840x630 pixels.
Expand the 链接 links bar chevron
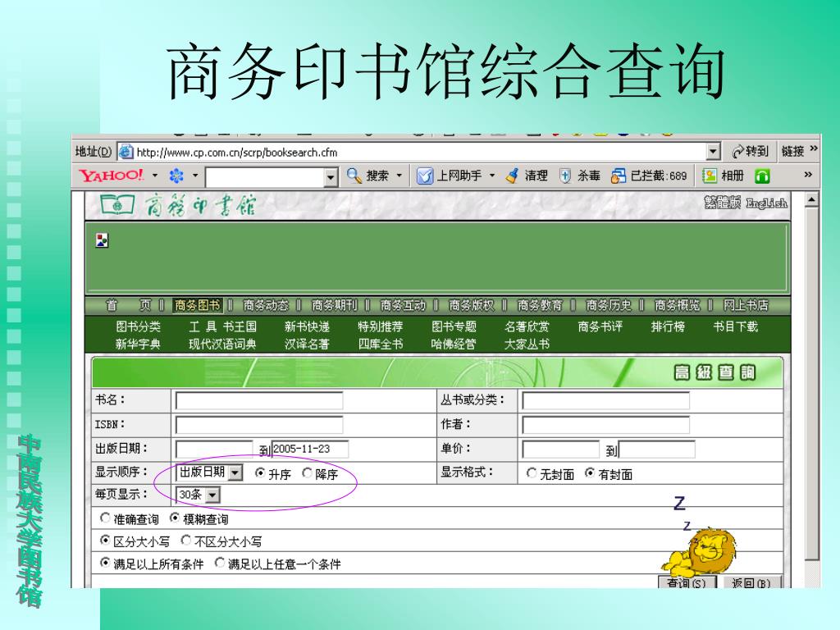813,148
